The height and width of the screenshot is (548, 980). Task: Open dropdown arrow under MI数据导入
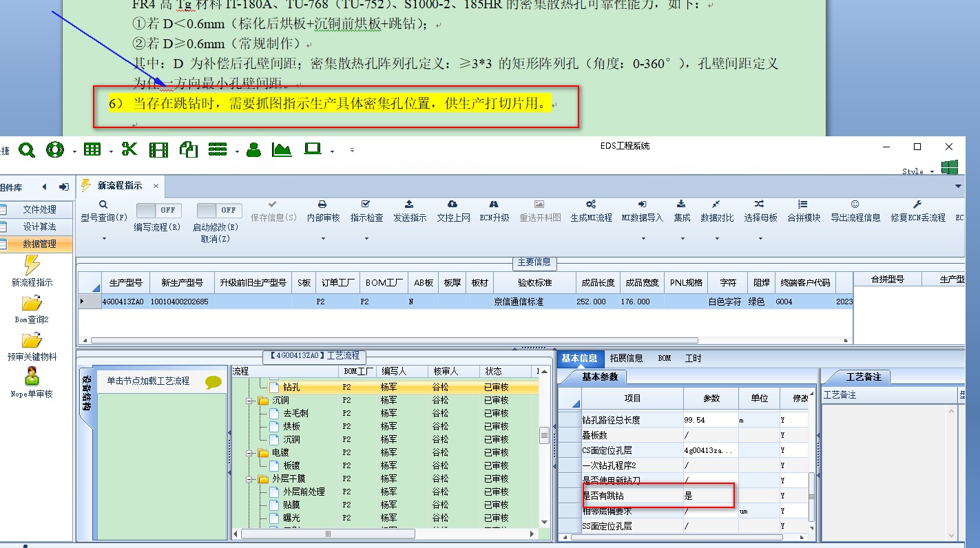pos(643,239)
